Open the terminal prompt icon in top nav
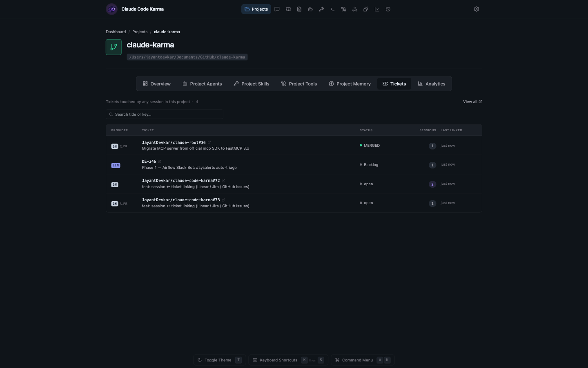Viewport: 588px width, 368px height. pyautogui.click(x=332, y=9)
